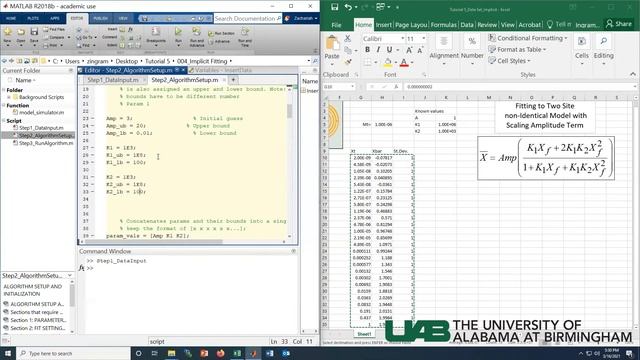Click the Excel Cut scissors icon
The image size is (640, 360).
(x=348, y=38)
